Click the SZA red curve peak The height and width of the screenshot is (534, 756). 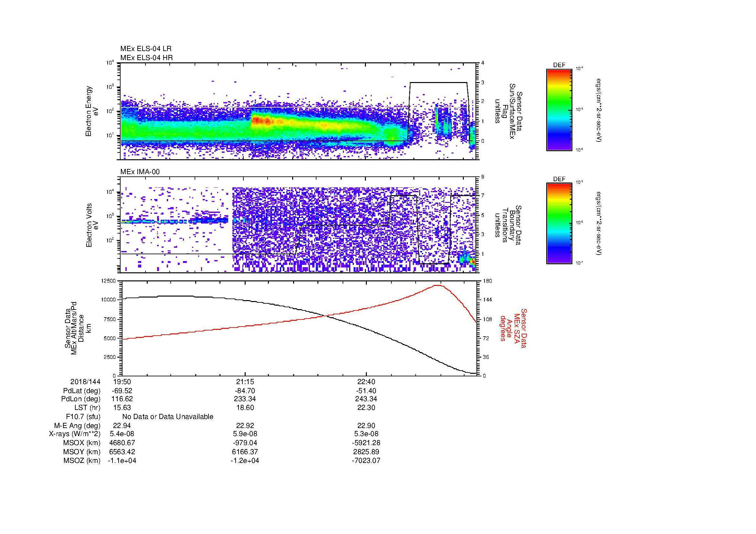(438, 285)
